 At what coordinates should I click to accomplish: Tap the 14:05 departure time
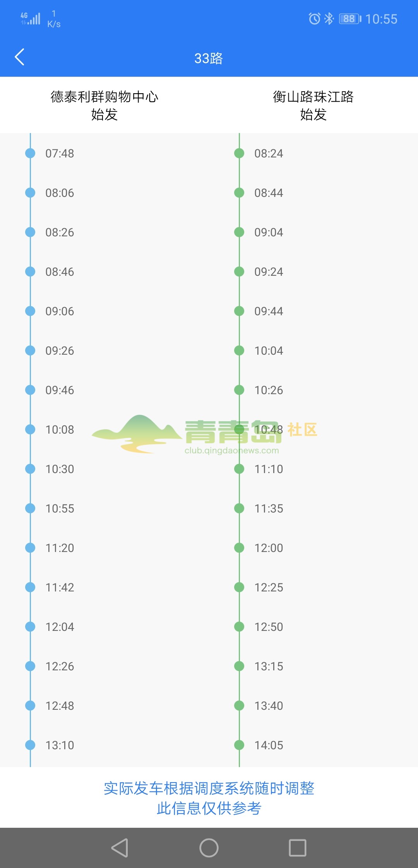(x=269, y=745)
